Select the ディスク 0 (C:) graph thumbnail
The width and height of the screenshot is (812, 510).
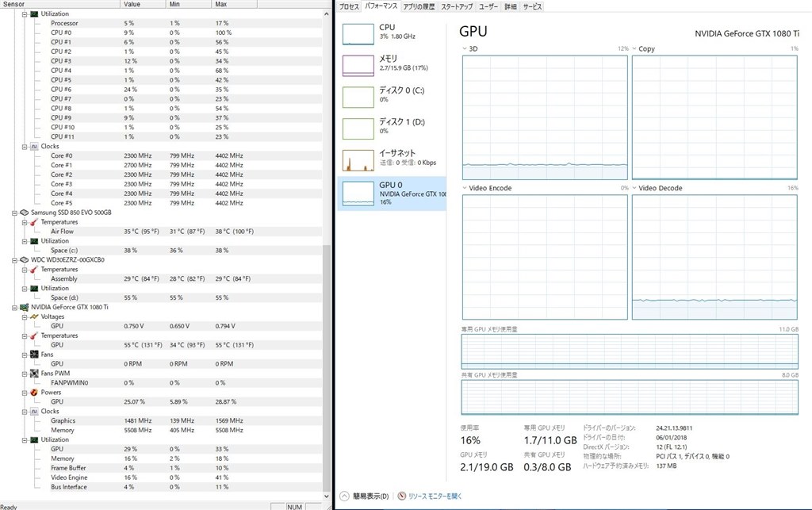(358, 97)
